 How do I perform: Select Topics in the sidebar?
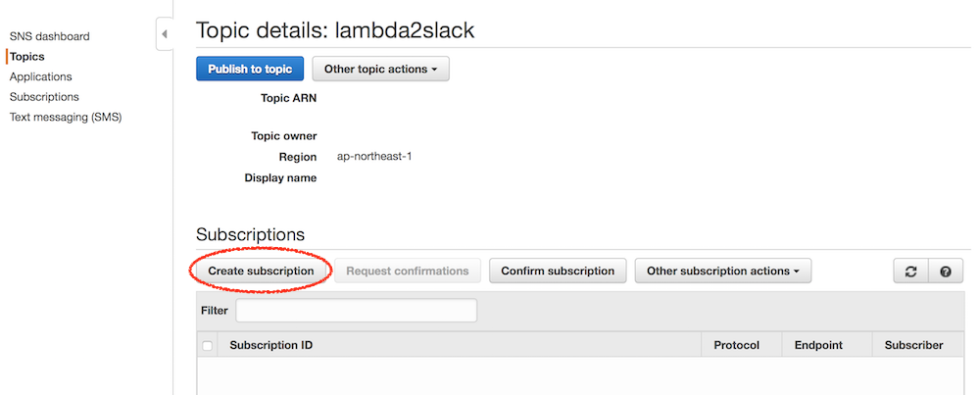point(27,57)
